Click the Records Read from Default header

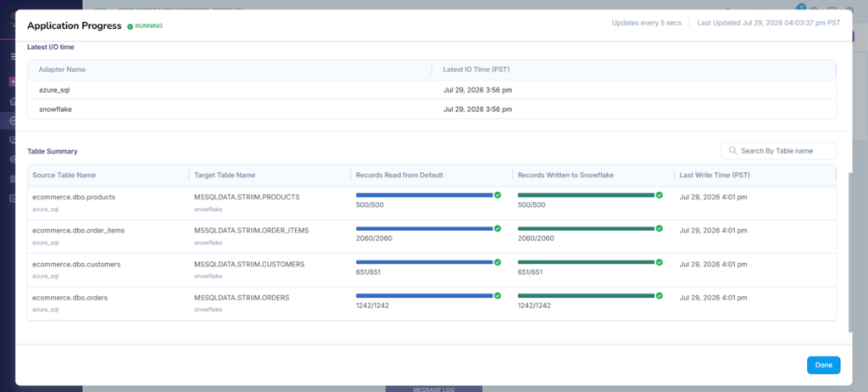(400, 175)
